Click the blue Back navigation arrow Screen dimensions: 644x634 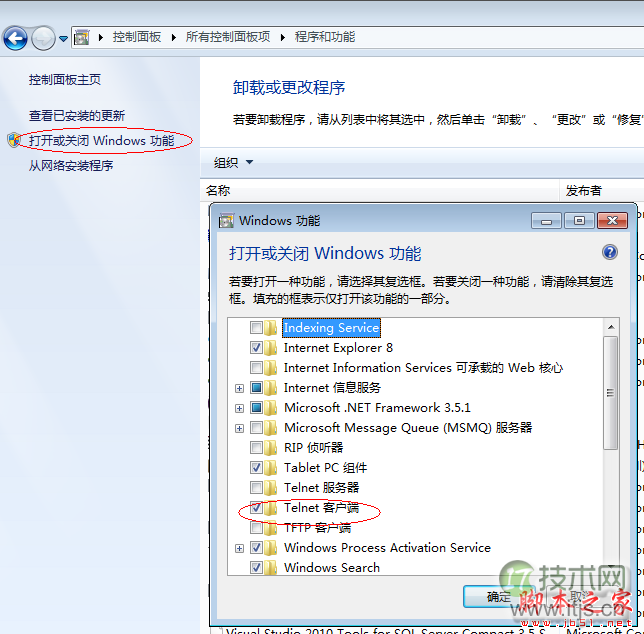tap(15, 39)
